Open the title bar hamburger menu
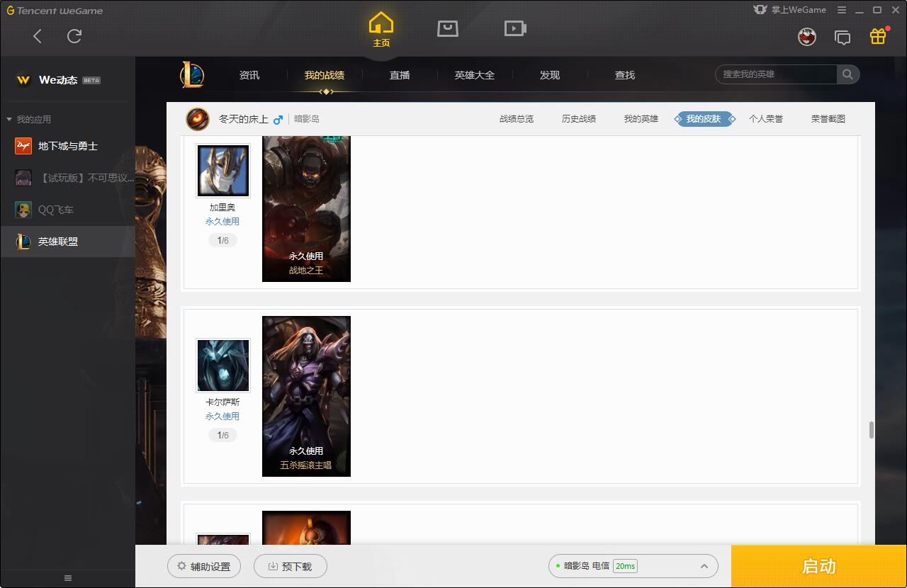907x588 pixels. [x=842, y=10]
